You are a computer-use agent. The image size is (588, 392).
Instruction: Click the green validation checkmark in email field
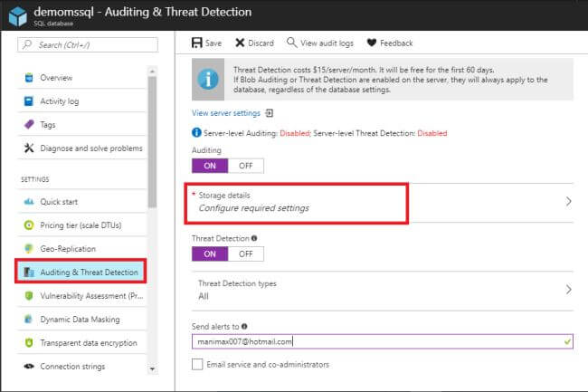tap(567, 341)
